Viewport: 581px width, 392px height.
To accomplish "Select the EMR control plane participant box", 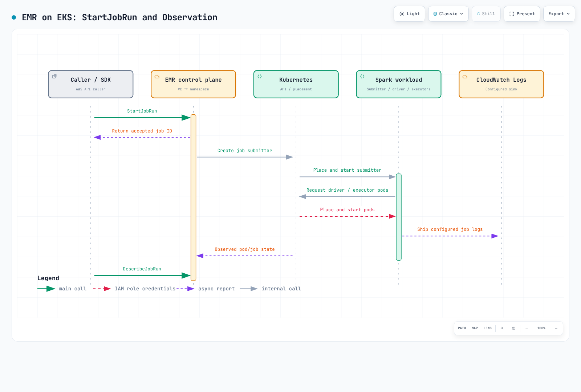I will coord(194,84).
